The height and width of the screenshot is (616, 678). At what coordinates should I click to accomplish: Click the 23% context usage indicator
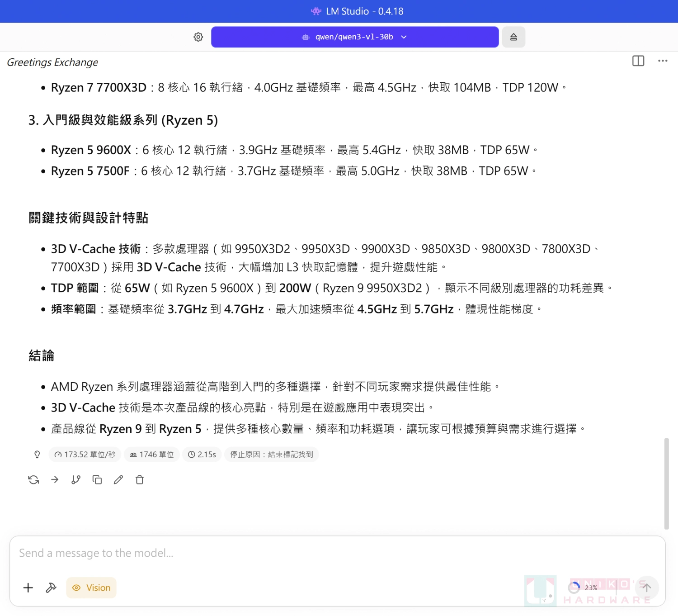click(x=583, y=588)
